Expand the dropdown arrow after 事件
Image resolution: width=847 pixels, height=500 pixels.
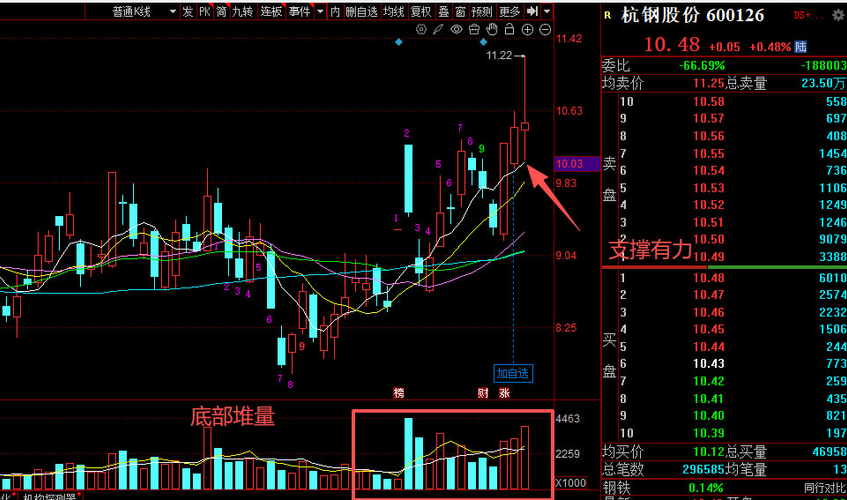320,11
